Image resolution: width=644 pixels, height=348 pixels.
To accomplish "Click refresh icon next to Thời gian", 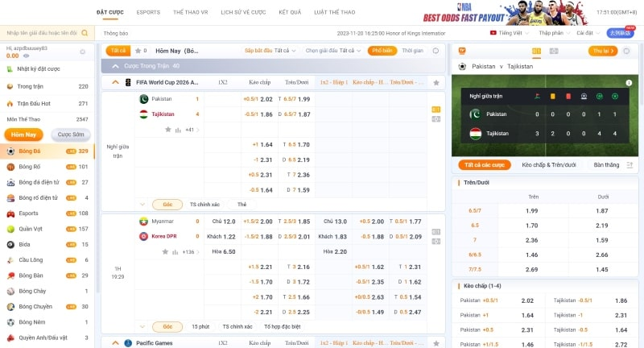I will click(436, 51).
